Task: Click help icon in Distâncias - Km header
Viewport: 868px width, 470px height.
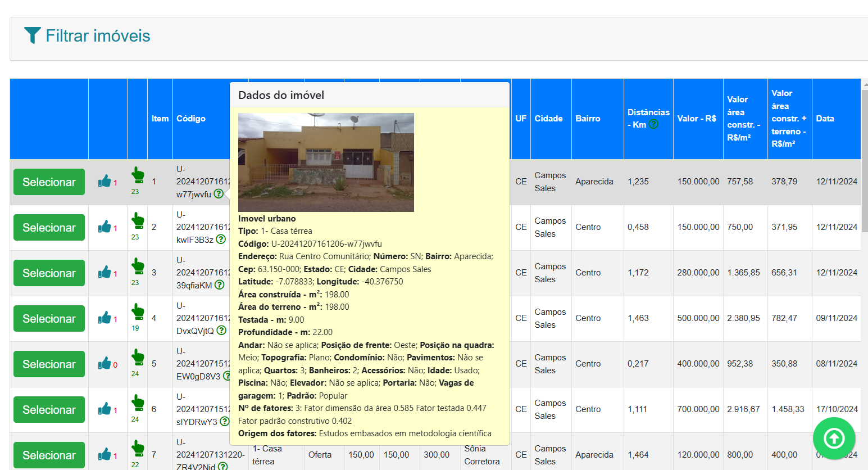Action: [x=653, y=124]
